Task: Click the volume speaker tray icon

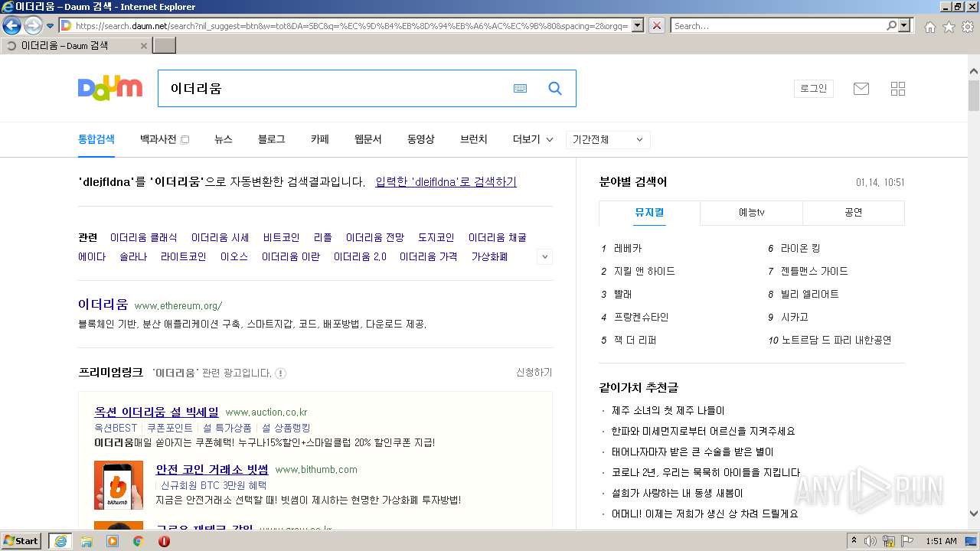Action: tap(871, 541)
